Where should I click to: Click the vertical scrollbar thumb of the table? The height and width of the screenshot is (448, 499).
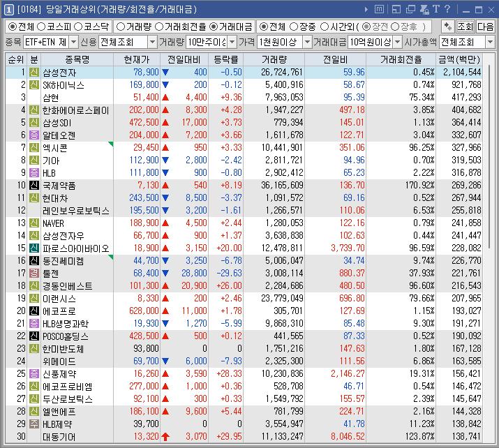489,156
